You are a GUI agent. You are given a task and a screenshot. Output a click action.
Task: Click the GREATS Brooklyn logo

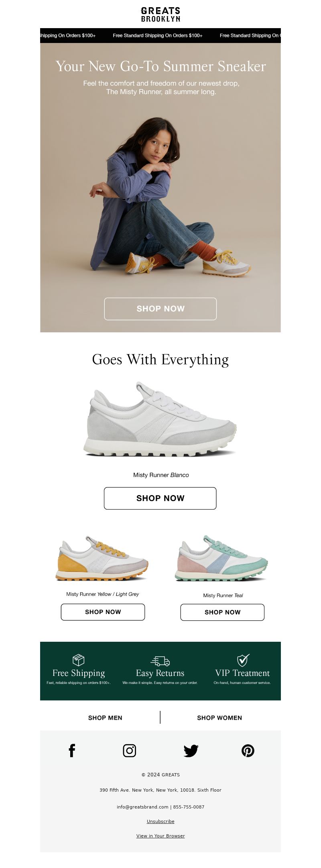(x=160, y=14)
